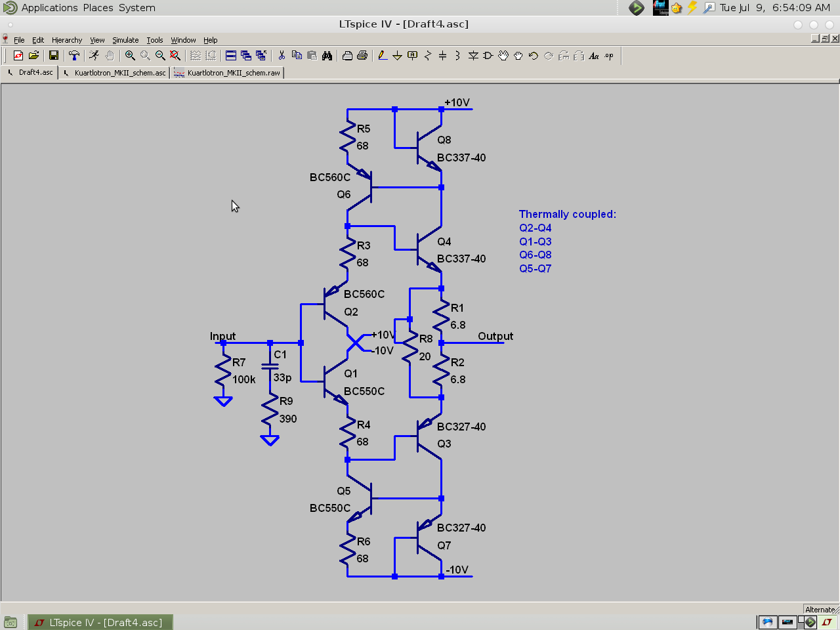
Task: Click the 'Alternate' status bar entry
Action: coord(820,610)
